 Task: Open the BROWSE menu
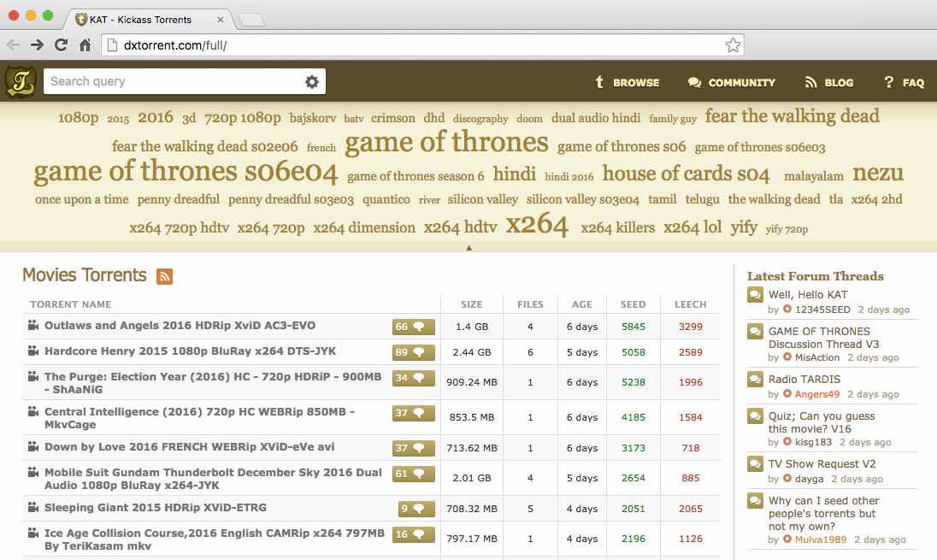[627, 82]
